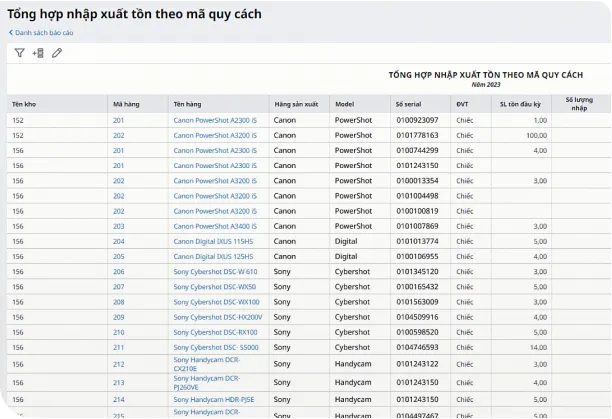This screenshot has height=419, width=612.
Task: Sort by the Tên kho column header
Action: pos(24,104)
